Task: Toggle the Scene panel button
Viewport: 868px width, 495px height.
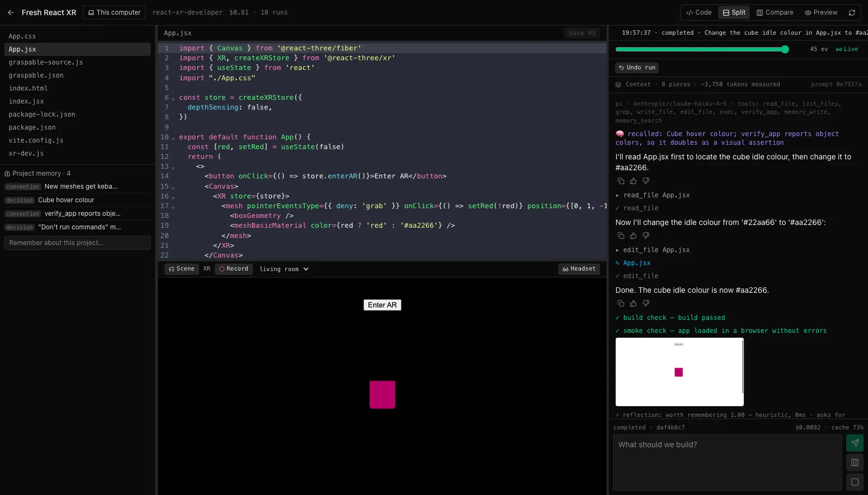Action: (x=182, y=269)
